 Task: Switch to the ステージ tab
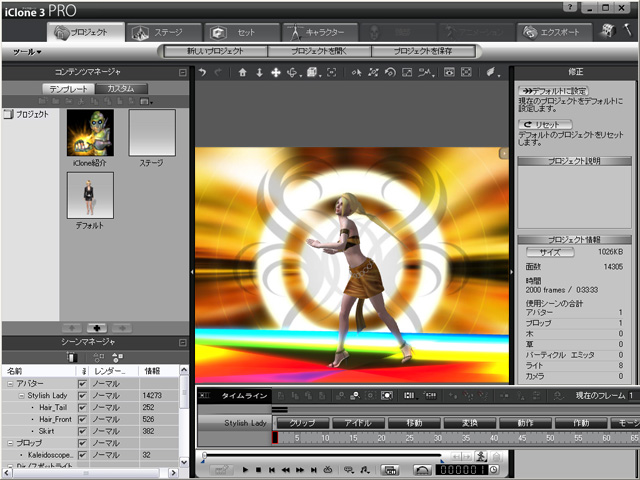pos(164,32)
